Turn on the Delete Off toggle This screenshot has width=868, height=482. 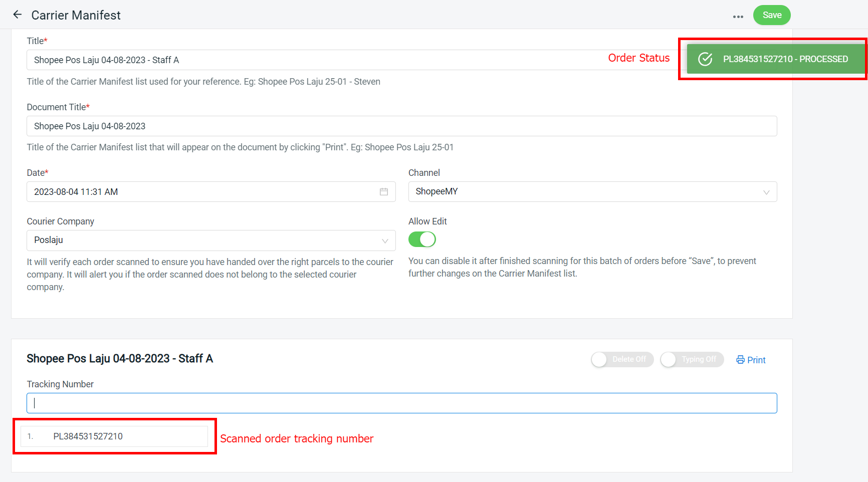click(x=622, y=359)
